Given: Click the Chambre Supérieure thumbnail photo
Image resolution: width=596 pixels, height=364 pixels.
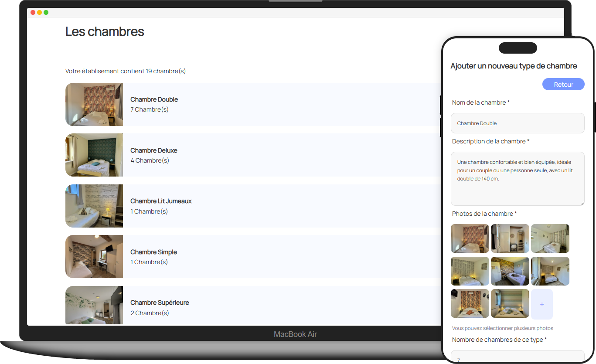Looking at the screenshot, I should pyautogui.click(x=94, y=305).
